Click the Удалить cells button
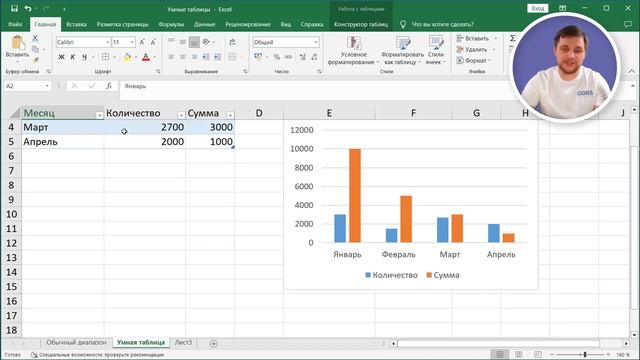This screenshot has height=360, width=640. point(476,49)
